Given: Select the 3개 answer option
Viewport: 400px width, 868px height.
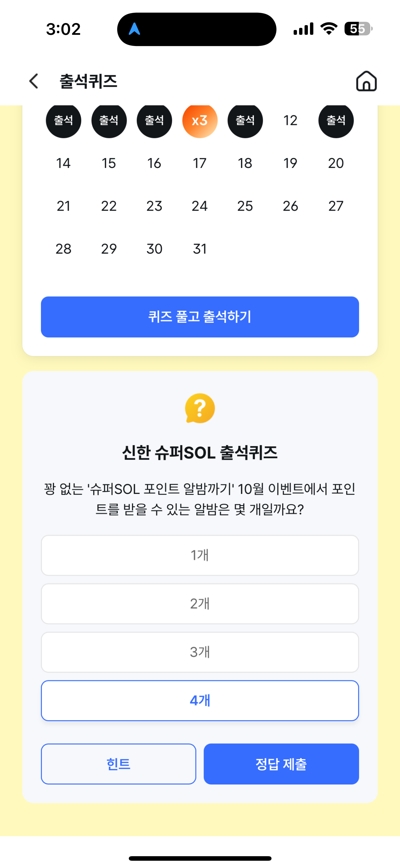Looking at the screenshot, I should click(200, 652).
